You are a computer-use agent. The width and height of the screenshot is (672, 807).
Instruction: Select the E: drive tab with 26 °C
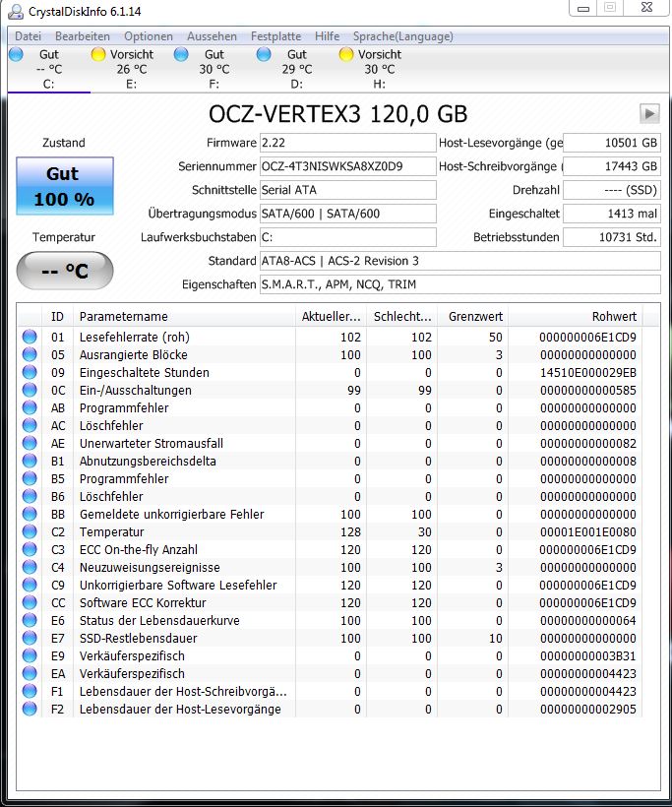click(132, 69)
